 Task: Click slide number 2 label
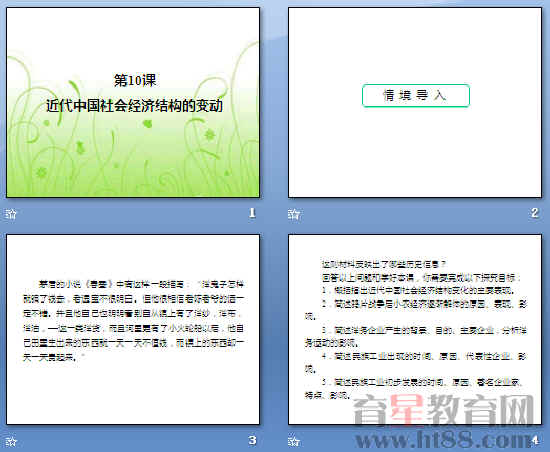(535, 212)
